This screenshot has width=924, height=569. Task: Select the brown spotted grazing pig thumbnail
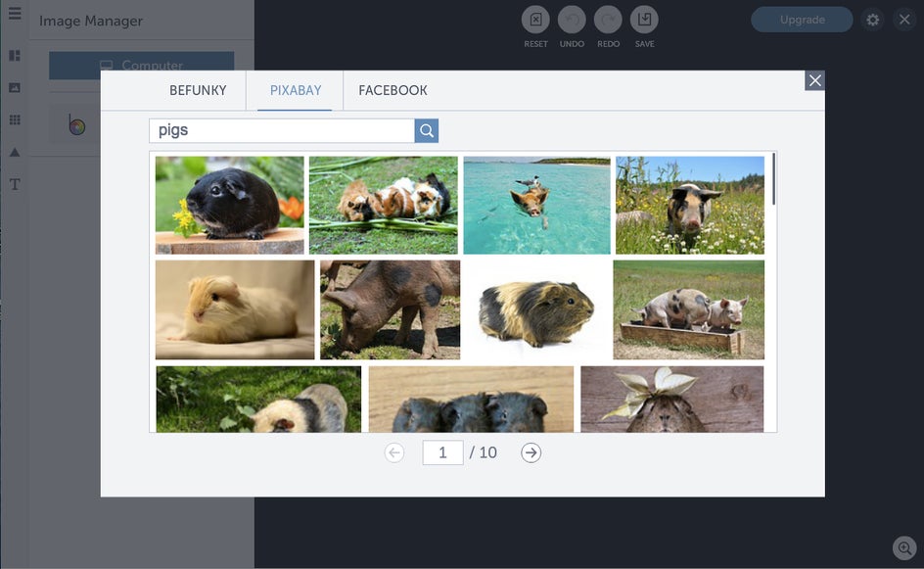pyautogui.click(x=391, y=310)
